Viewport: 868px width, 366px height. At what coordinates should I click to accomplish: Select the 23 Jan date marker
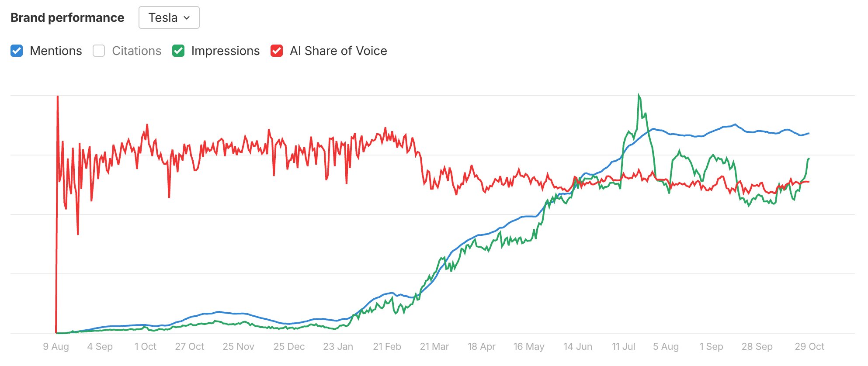pyautogui.click(x=338, y=346)
